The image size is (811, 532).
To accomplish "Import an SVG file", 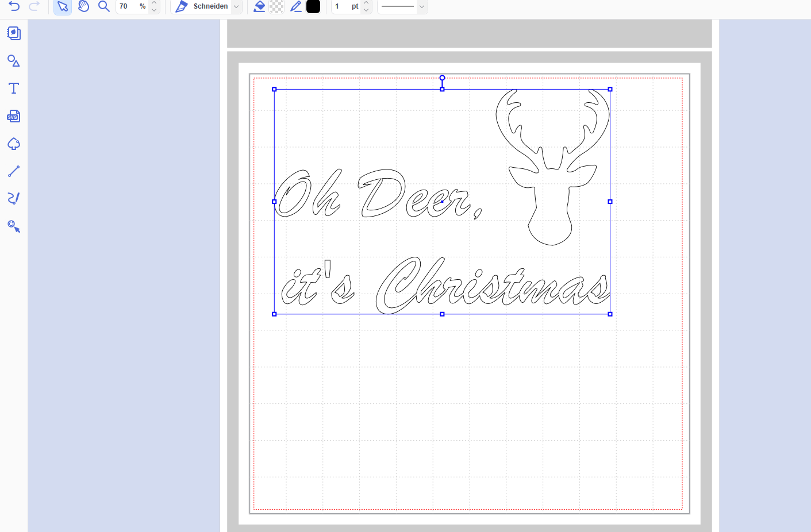I will pos(14,116).
